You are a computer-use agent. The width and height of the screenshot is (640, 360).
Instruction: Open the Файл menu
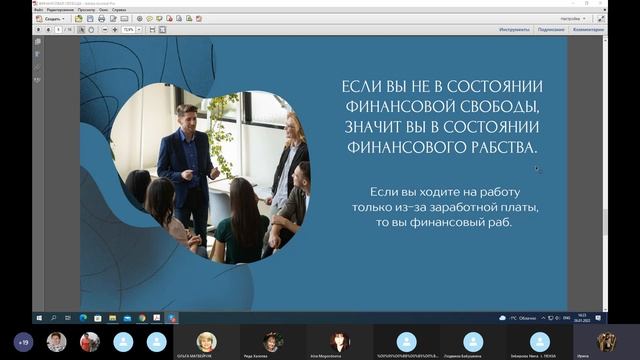[x=39, y=10]
